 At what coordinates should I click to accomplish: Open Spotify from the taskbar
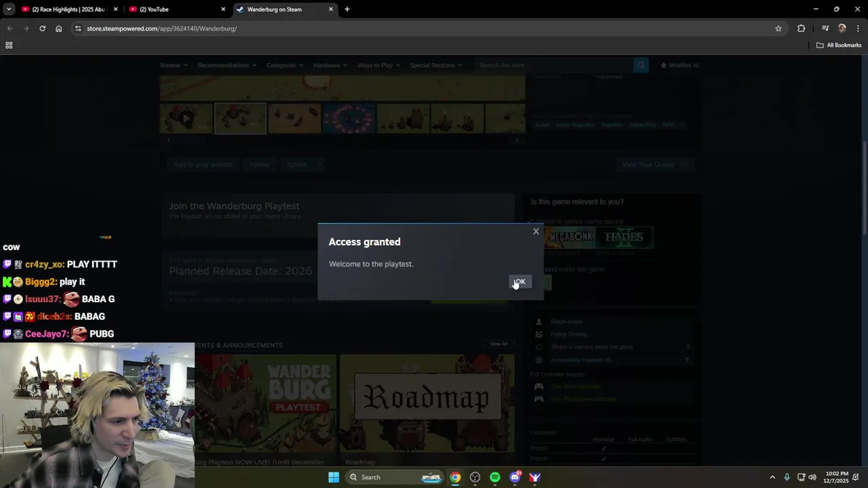pyautogui.click(x=495, y=477)
